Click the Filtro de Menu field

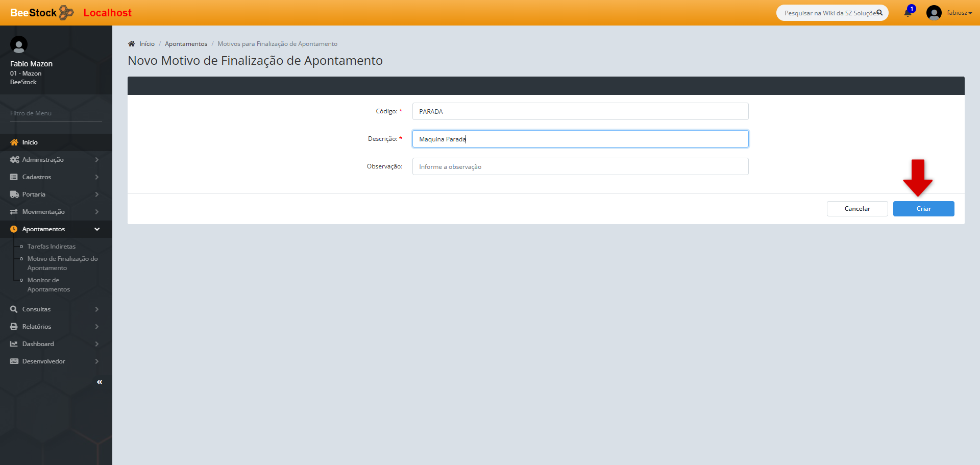pyautogui.click(x=56, y=113)
